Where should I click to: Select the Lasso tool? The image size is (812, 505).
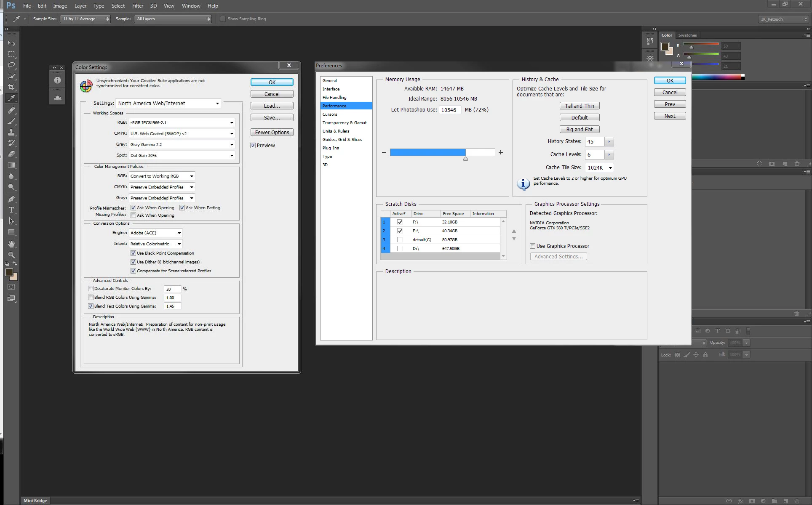[x=11, y=65]
